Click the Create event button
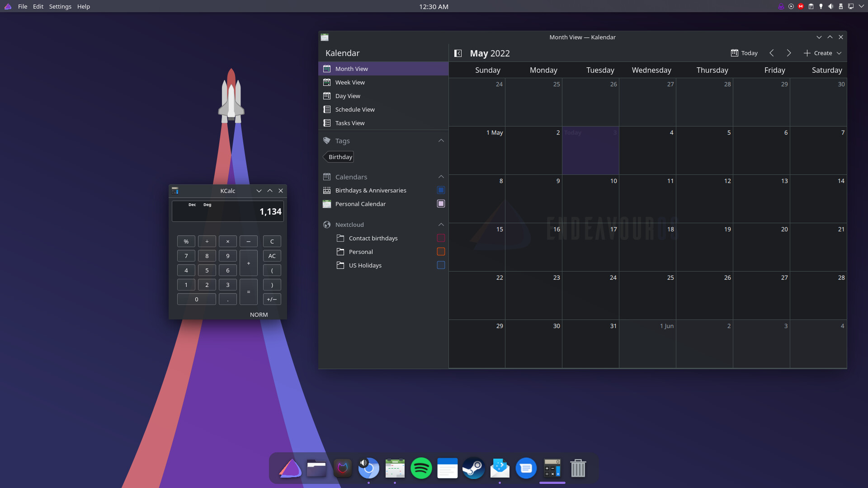Viewport: 868px width, 488px height. click(818, 53)
